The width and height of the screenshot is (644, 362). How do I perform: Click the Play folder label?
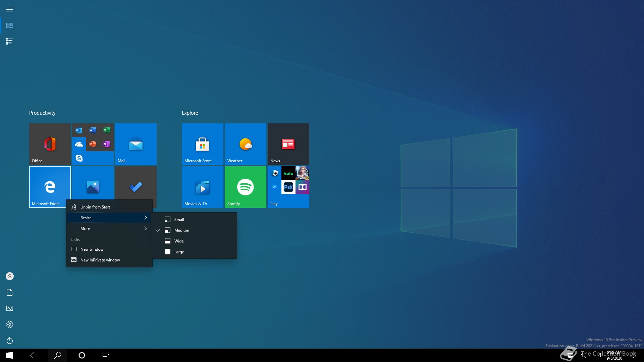274,204
